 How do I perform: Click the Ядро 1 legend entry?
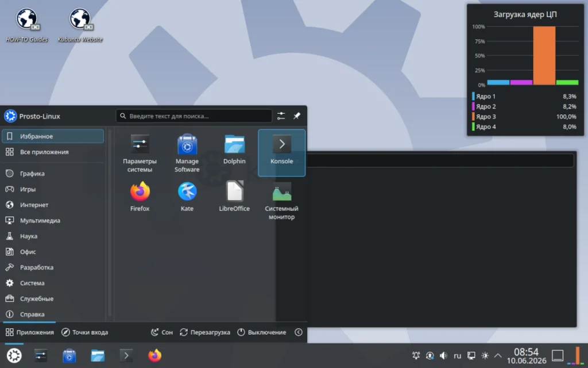[x=524, y=97]
